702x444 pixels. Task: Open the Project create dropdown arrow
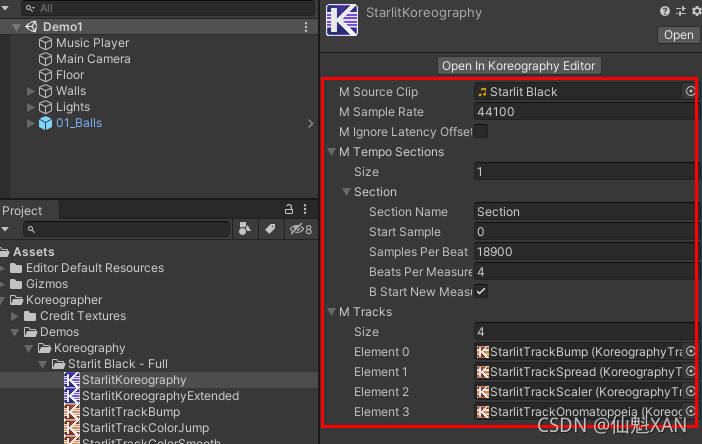(x=5, y=229)
